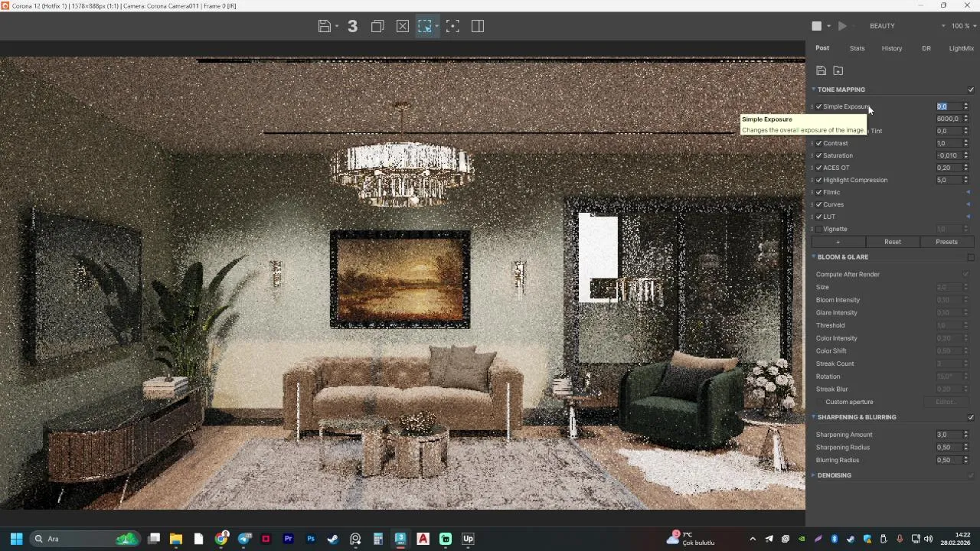Open the History tab
The width and height of the screenshot is (980, 551).
891,48
